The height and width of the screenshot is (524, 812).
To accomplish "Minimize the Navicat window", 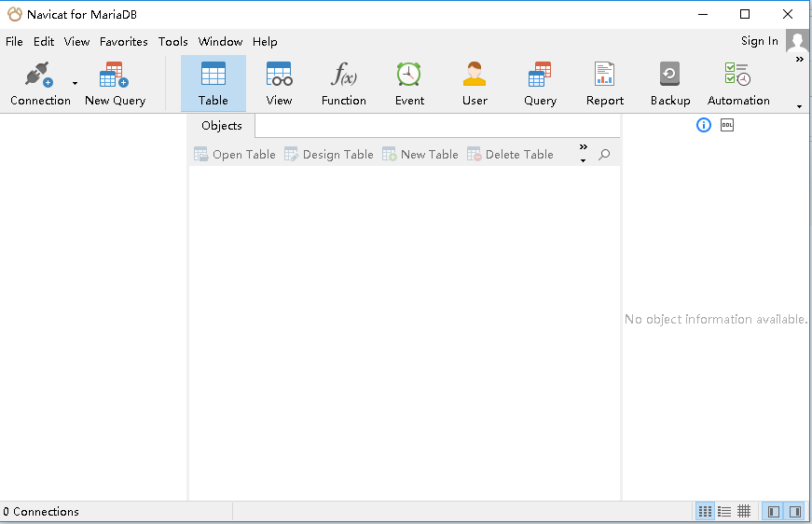I will (x=703, y=14).
